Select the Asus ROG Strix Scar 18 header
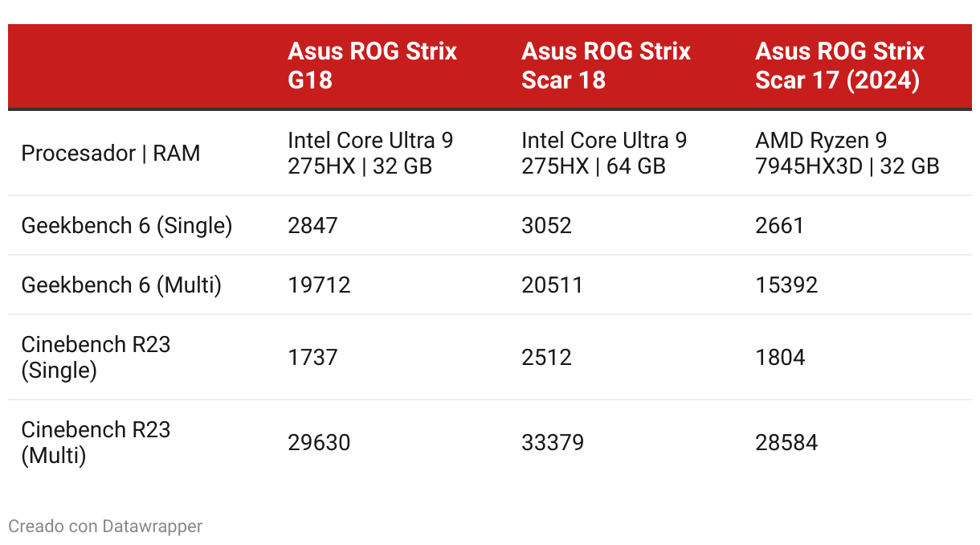 (606, 66)
